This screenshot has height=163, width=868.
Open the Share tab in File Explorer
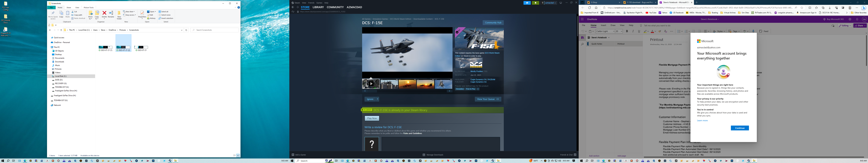tap(69, 7)
